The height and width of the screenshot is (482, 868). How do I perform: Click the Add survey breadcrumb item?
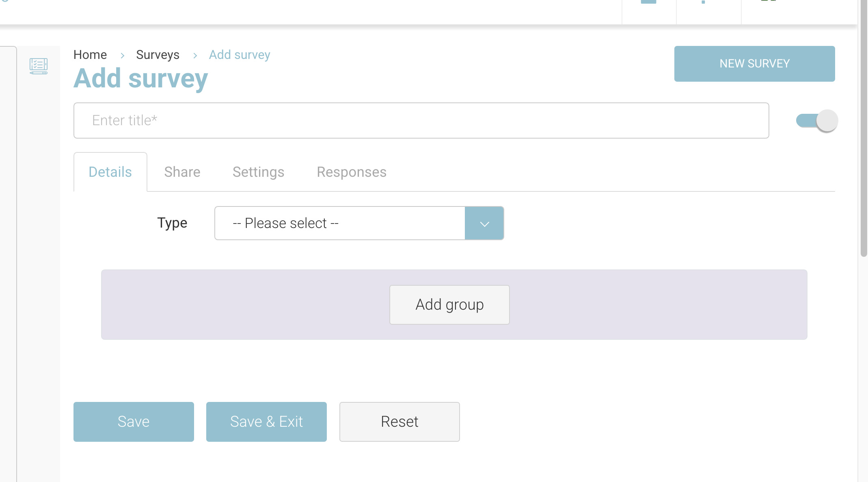[240, 55]
